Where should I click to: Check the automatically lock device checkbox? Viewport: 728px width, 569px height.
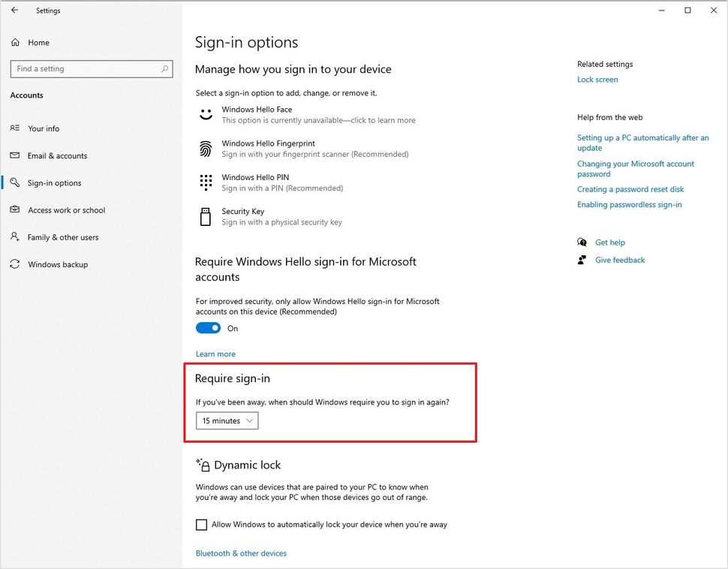[x=201, y=525]
